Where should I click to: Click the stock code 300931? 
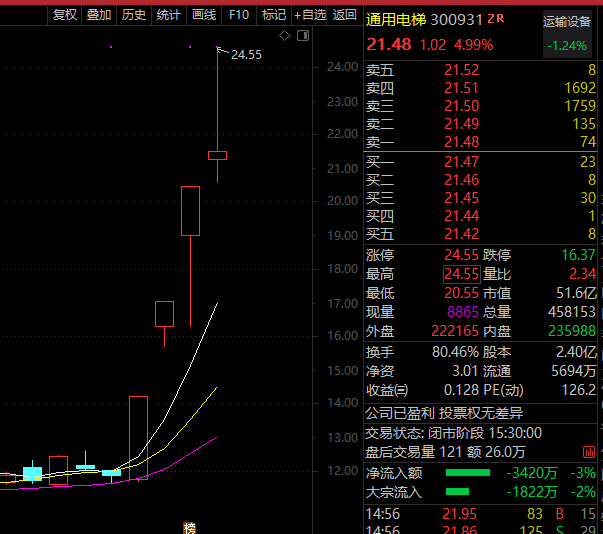click(456, 20)
